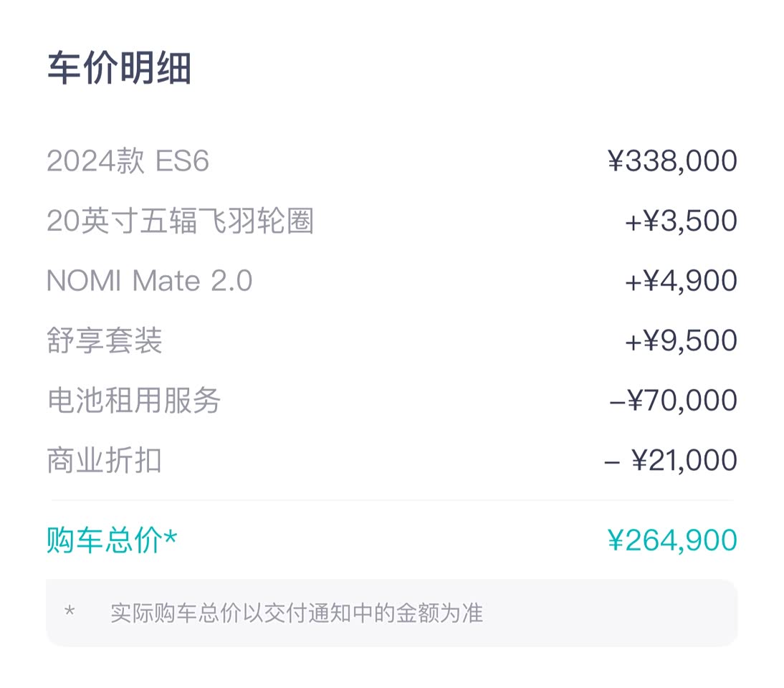Click the asterisk in the gray note box
Screen dimensions: 784x688
click(70, 612)
